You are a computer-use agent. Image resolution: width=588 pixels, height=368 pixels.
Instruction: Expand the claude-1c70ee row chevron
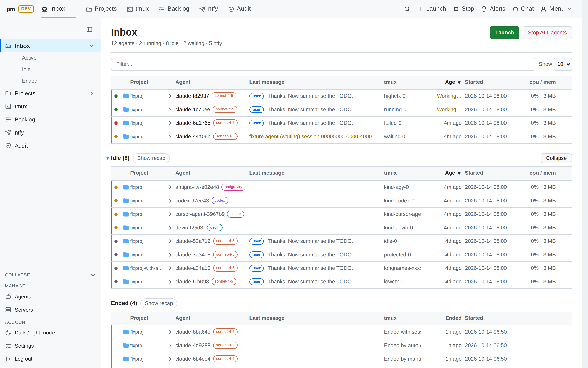click(170, 110)
